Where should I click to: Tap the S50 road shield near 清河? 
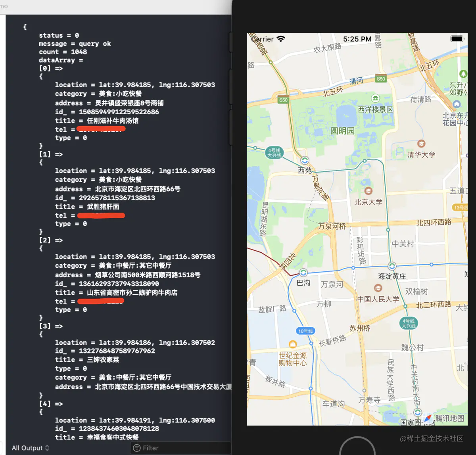[x=381, y=79]
